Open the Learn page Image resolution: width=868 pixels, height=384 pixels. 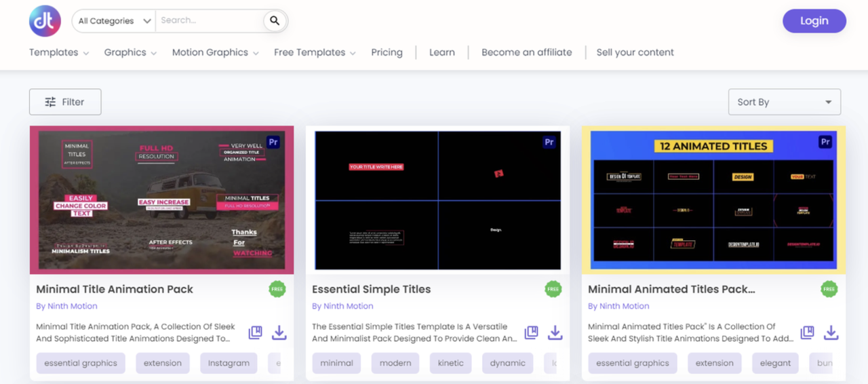coord(442,52)
